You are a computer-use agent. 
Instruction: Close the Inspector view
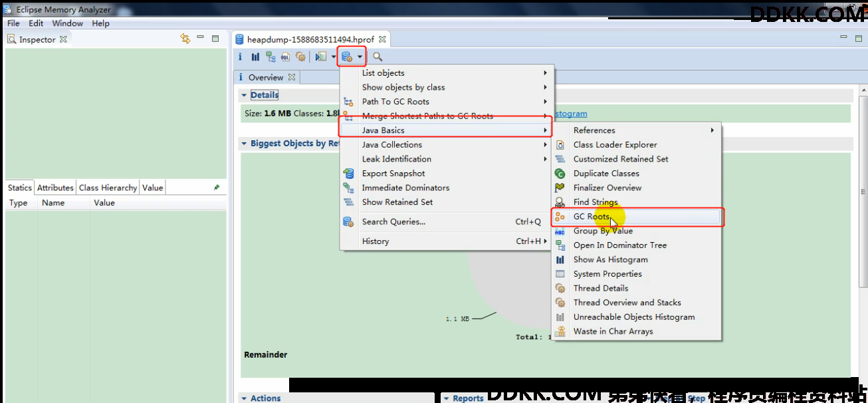[63, 39]
